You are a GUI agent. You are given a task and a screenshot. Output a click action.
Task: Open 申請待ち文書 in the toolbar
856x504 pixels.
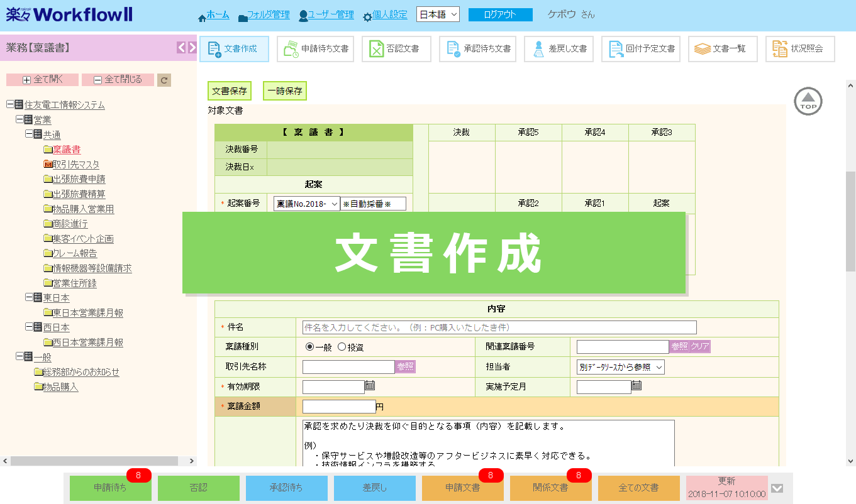pos(315,49)
